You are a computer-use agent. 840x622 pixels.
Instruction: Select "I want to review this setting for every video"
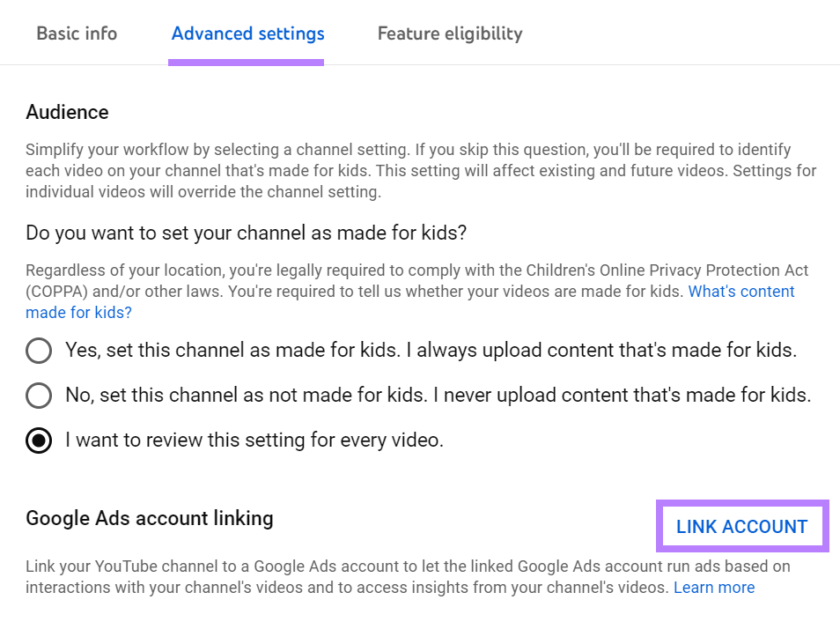pos(39,440)
